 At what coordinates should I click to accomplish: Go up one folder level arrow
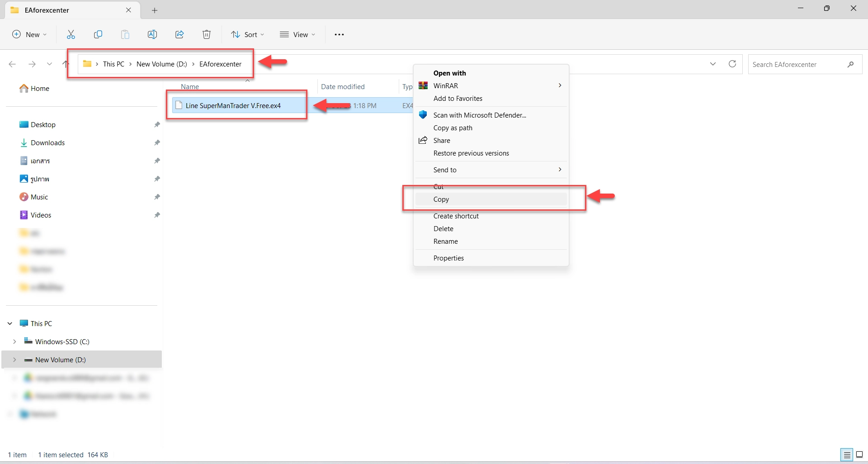click(66, 64)
